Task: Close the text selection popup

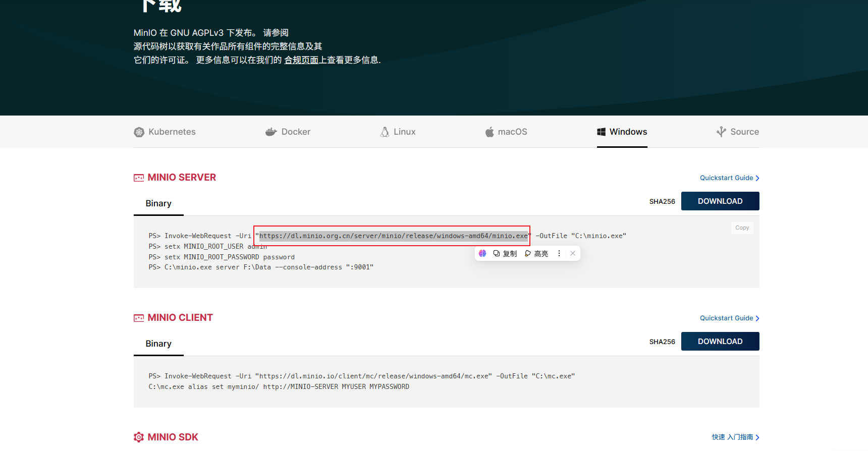Action: 573,253
